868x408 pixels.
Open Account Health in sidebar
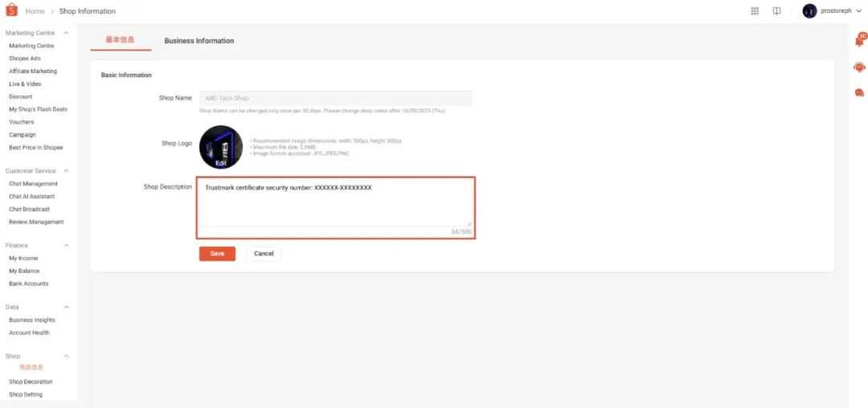pos(30,333)
